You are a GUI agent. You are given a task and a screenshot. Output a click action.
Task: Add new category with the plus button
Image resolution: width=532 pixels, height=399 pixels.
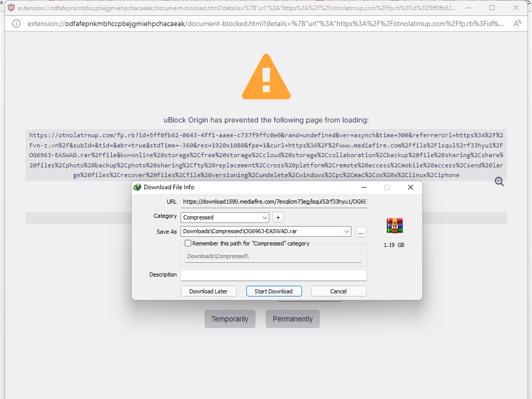click(x=278, y=217)
